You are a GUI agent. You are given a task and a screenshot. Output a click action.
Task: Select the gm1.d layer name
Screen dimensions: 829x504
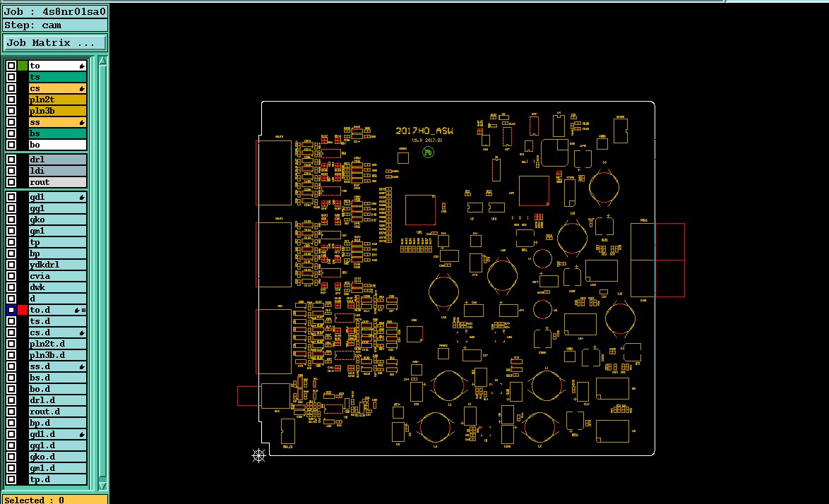click(58, 468)
